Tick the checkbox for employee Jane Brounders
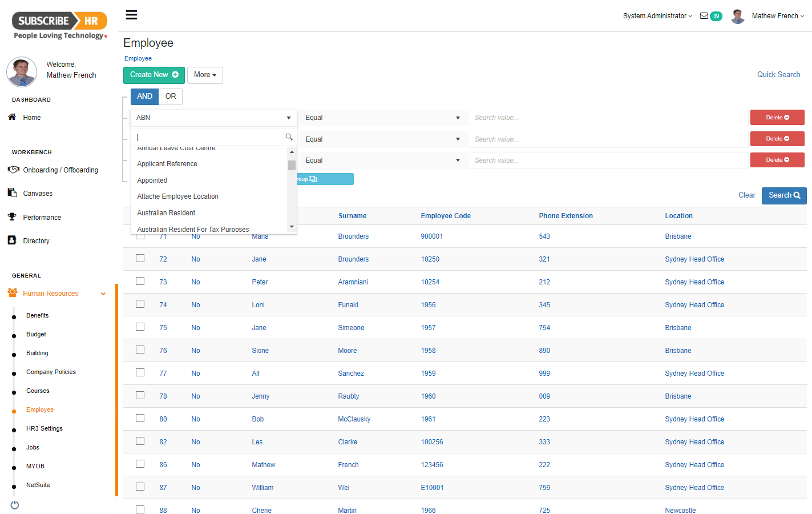The image size is (812, 514). (140, 258)
